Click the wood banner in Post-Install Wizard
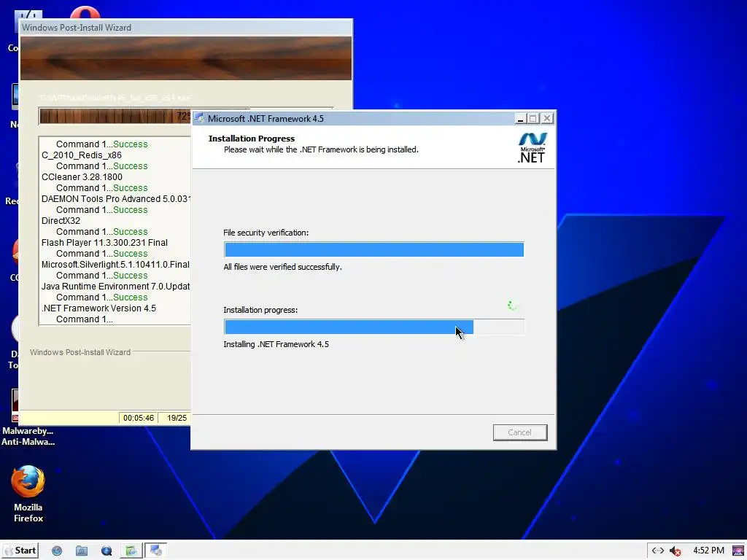747x560 pixels. tap(186, 58)
